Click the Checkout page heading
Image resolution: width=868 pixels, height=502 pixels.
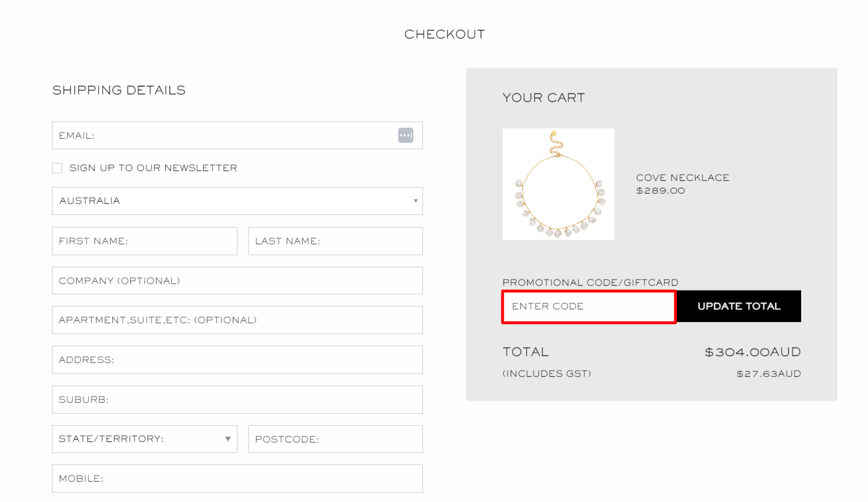click(444, 35)
